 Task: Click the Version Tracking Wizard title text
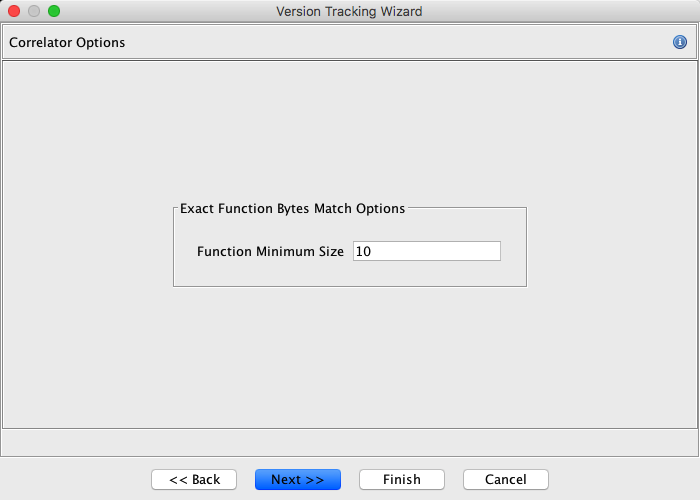click(x=349, y=12)
